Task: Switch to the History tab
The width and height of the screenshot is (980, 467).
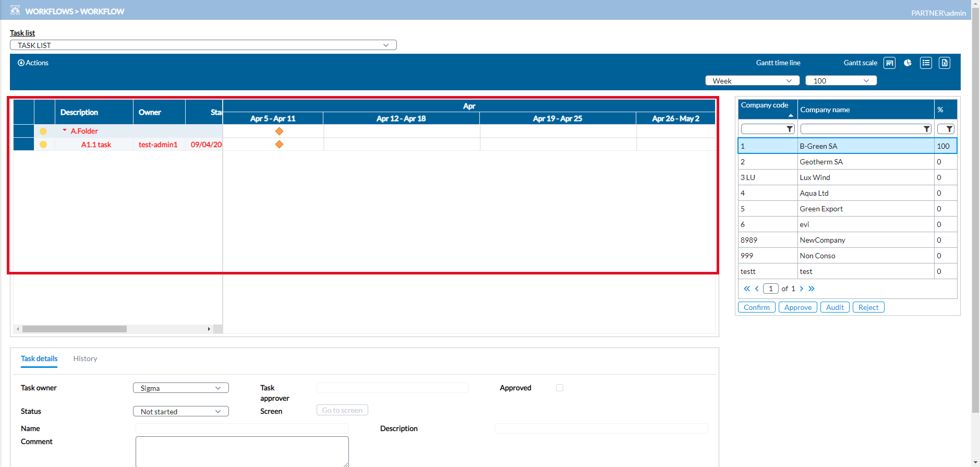Action: [x=85, y=358]
